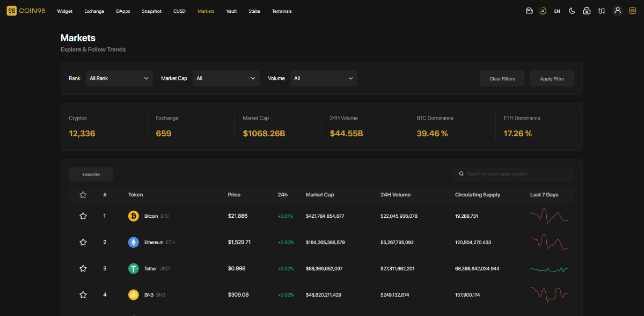Click the BNB coin logo
The width and height of the screenshot is (644, 316).
134,295
